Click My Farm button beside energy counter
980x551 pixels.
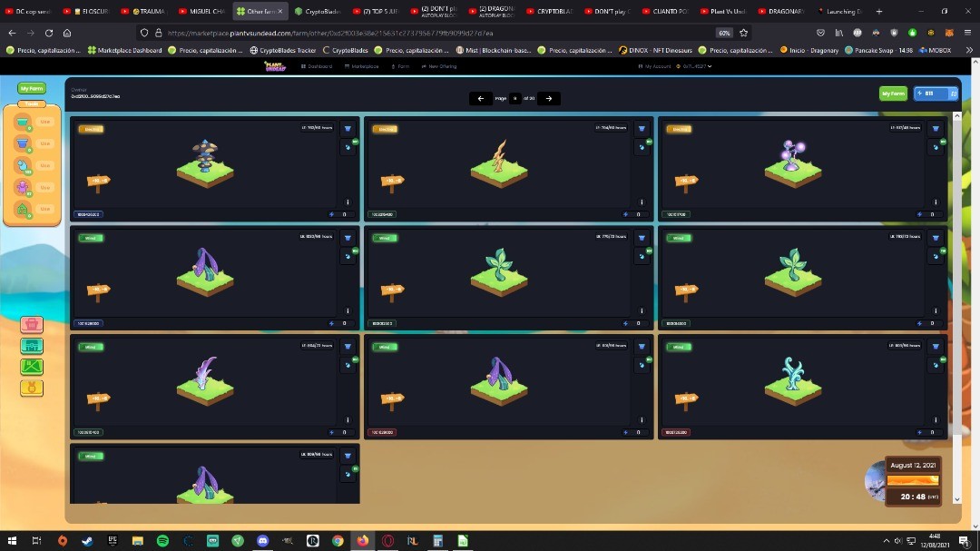(893, 93)
